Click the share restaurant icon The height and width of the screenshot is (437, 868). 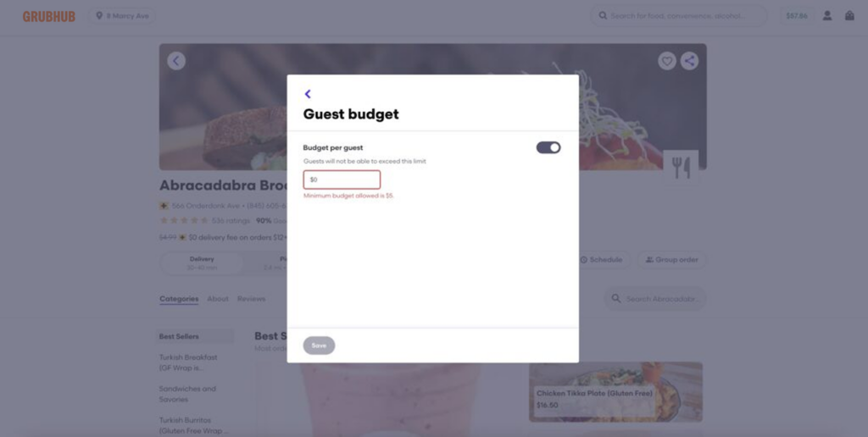pos(690,61)
